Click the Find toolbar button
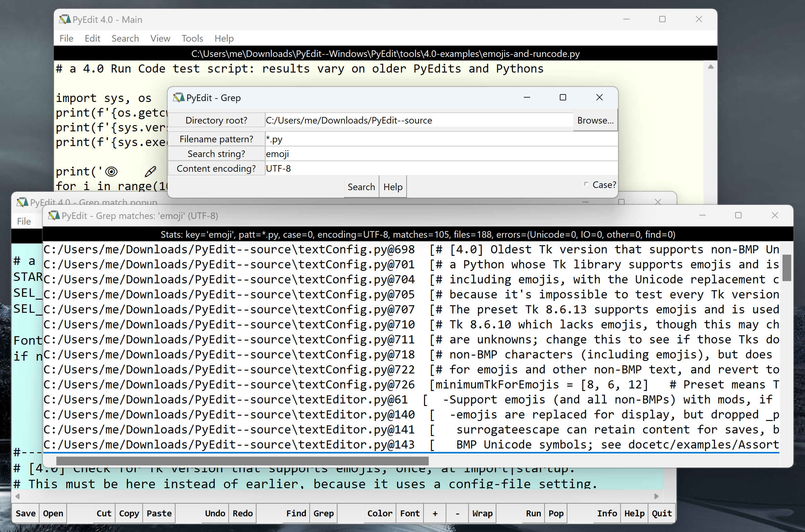Image resolution: width=805 pixels, height=532 pixels. pyautogui.click(x=296, y=513)
